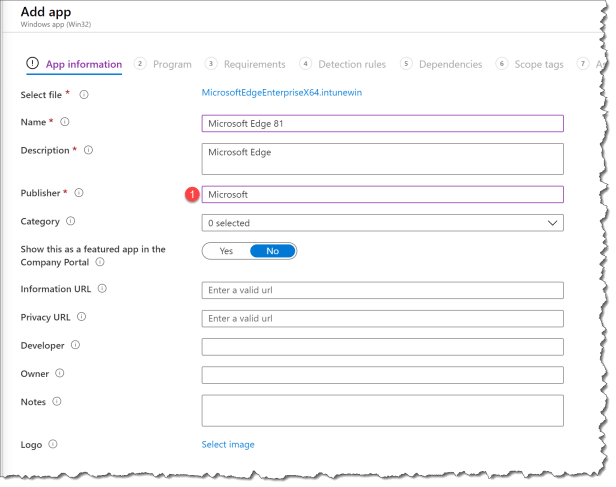616x487 pixels.
Task: Set featured app toggle to Yes
Action: [x=226, y=251]
